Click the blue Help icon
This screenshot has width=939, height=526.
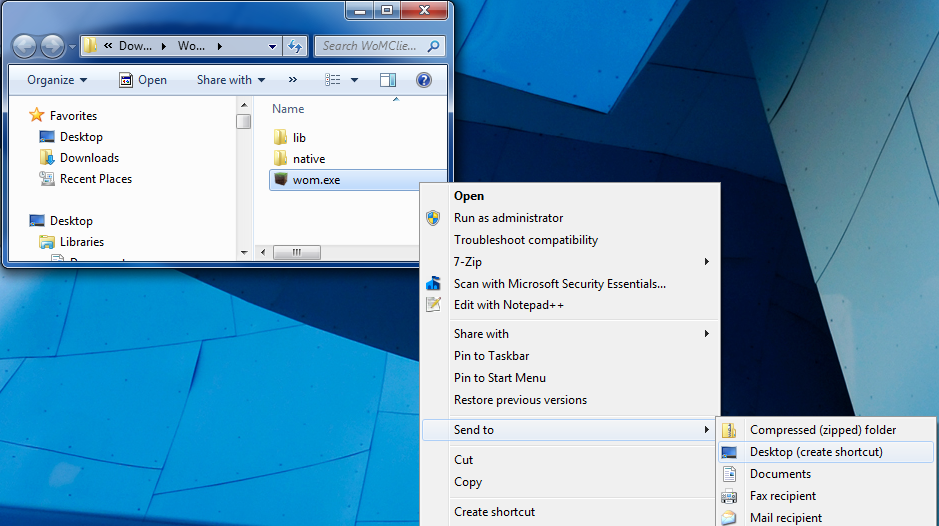pos(424,80)
